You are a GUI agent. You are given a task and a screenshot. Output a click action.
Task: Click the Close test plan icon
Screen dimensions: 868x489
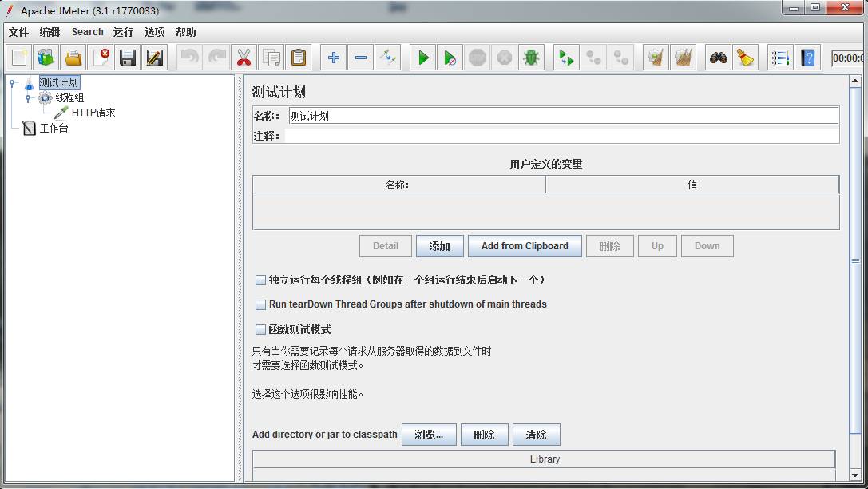click(101, 58)
